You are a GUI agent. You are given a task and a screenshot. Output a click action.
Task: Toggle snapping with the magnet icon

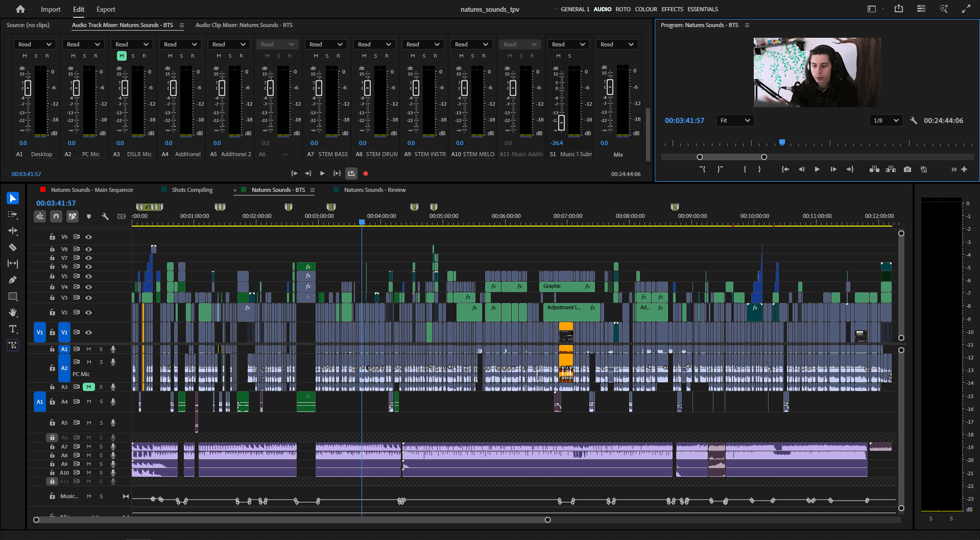pos(56,216)
